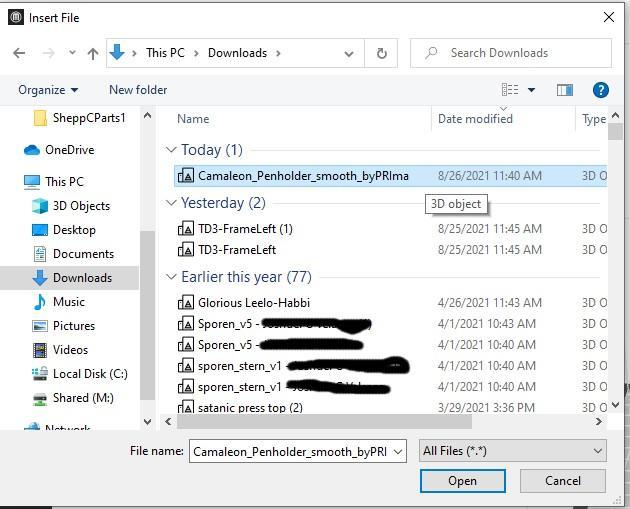Open Local Disk (C:) in the sidebar

(x=80, y=374)
